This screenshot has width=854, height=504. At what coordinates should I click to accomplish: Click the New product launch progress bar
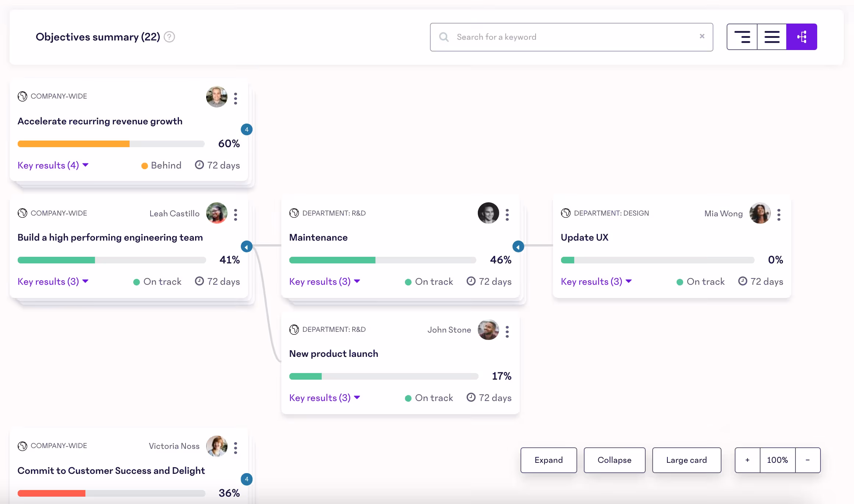[384, 376]
